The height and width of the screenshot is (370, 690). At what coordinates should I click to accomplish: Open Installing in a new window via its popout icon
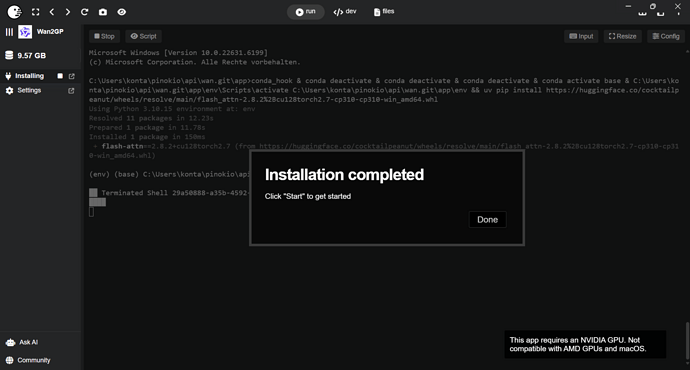point(72,76)
